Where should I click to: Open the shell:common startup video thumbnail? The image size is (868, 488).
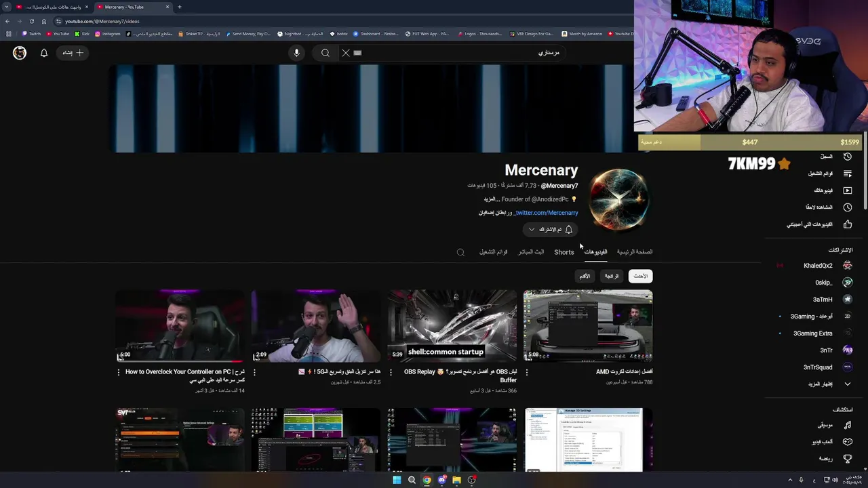coord(452,326)
